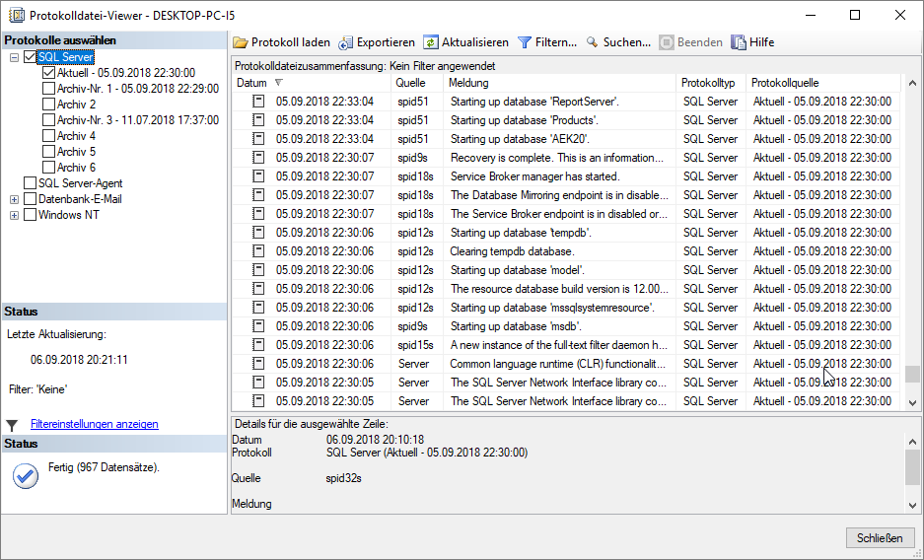Check the Archiv-Nr. 3 checkbox
Viewport: 924px width, 560px height.
49,120
